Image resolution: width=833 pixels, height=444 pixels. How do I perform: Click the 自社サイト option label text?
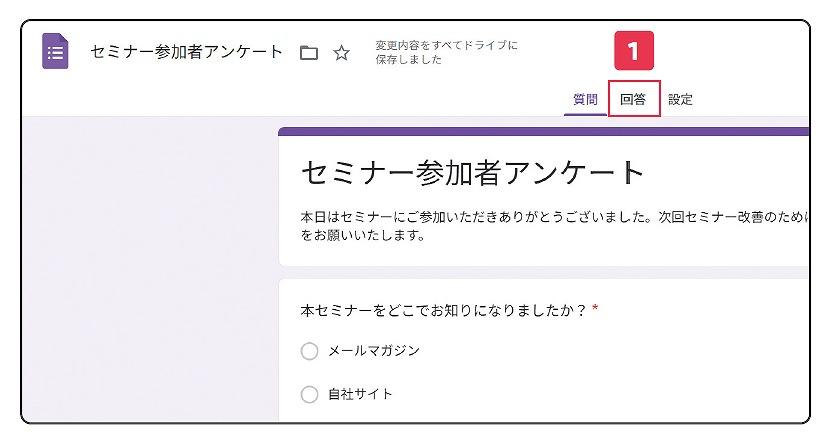(361, 394)
